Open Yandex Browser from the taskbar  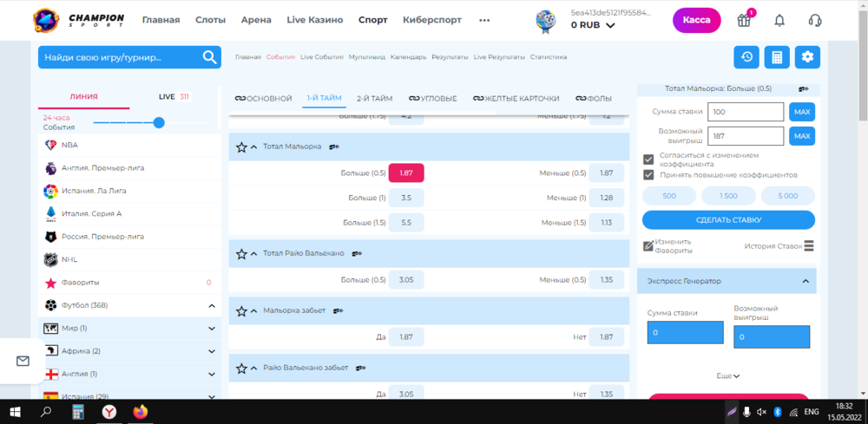(110, 412)
